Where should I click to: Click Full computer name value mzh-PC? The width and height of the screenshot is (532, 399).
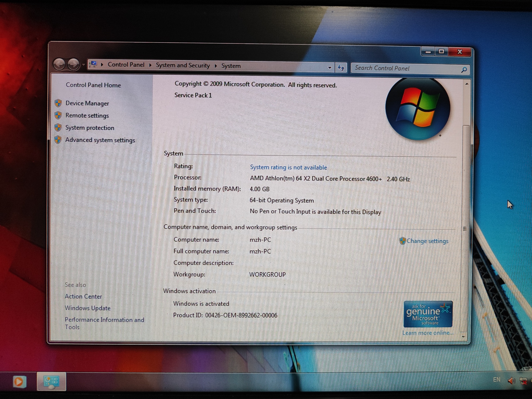260,251
